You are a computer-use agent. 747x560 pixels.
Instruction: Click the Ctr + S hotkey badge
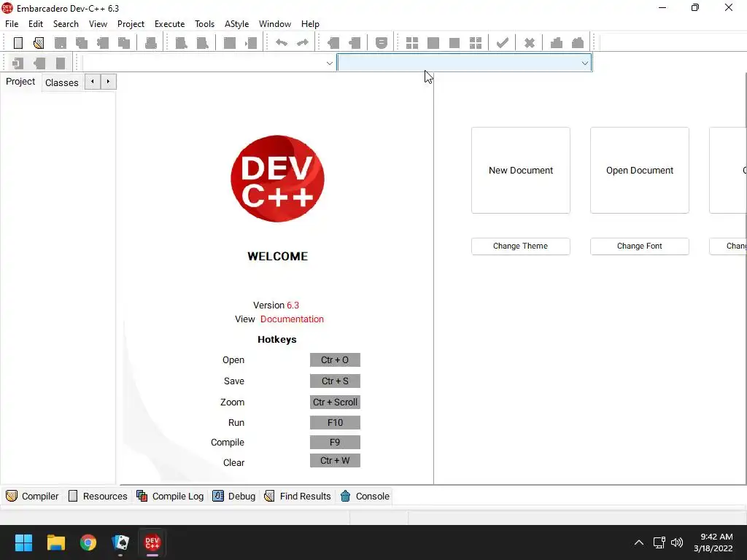pyautogui.click(x=335, y=381)
